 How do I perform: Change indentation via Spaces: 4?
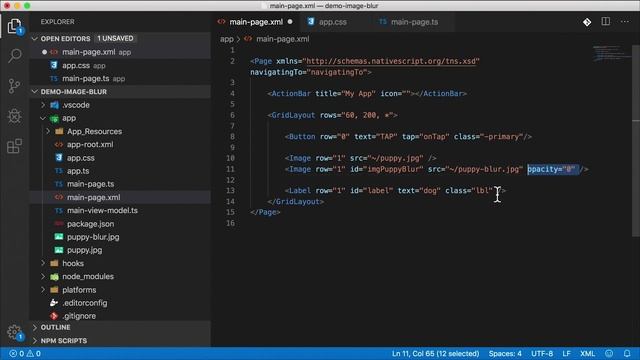[x=505, y=353]
